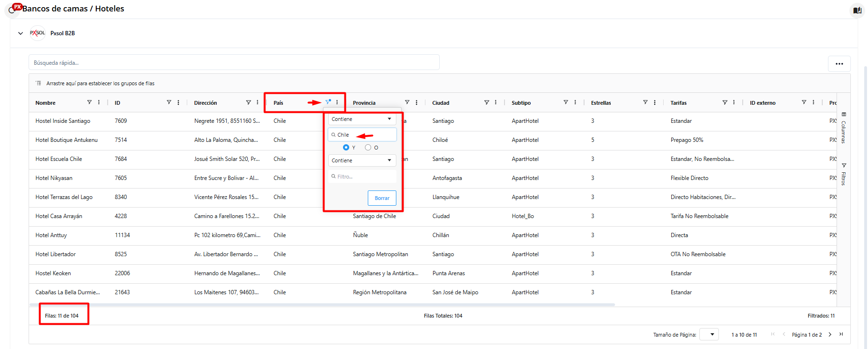The height and width of the screenshot is (349, 868).
Task: Open the filter icon on Estrellas column
Action: pos(645,102)
